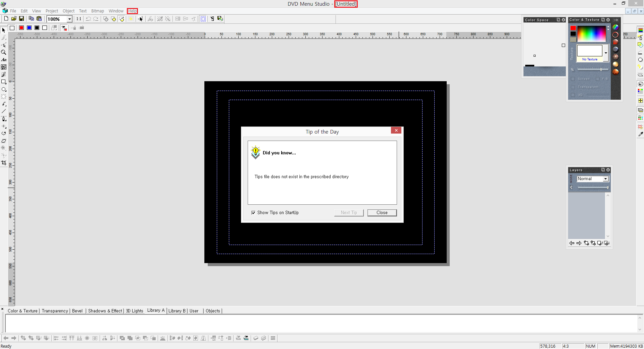Close Tip of the Day with red X
Screen dimensions: 644x349
396,130
